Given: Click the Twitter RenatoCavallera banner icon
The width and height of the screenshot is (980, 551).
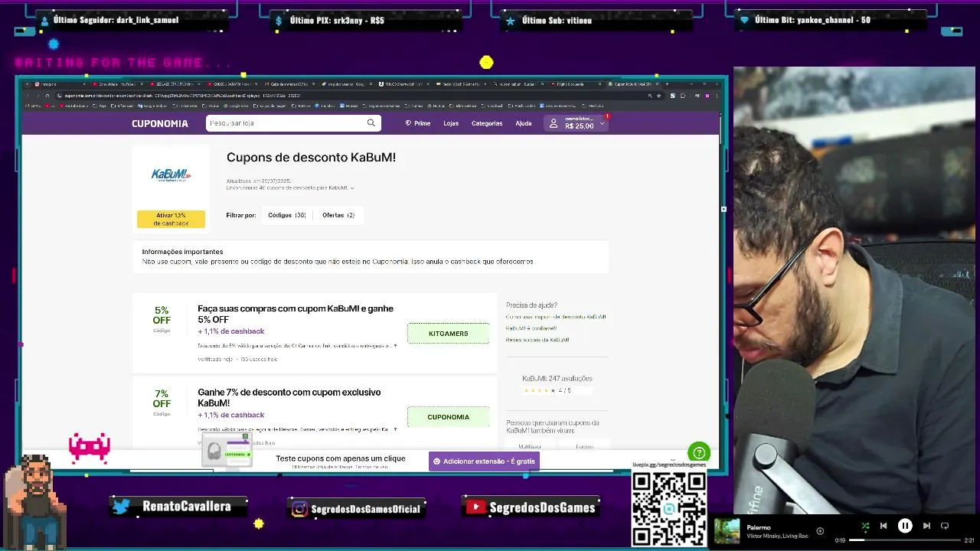Looking at the screenshot, I should pos(122,506).
